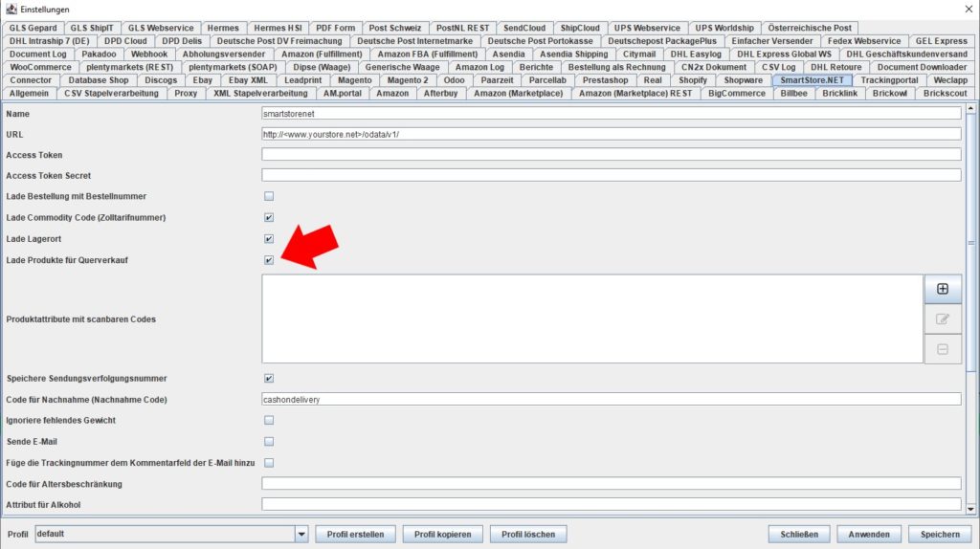The height and width of the screenshot is (549, 980).
Task: Click the Profil kopieren button
Action: (442, 534)
